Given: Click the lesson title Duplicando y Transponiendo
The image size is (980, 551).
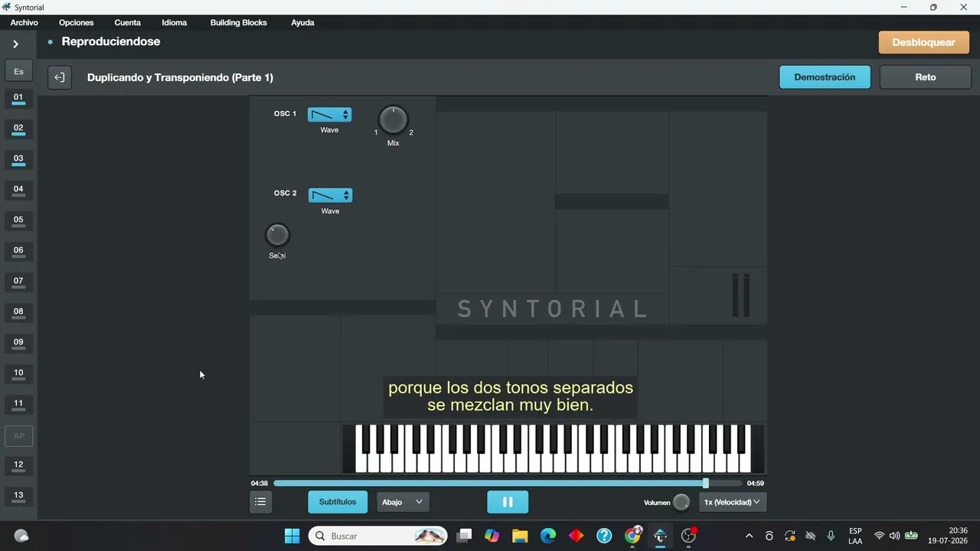Looking at the screenshot, I should [180, 77].
